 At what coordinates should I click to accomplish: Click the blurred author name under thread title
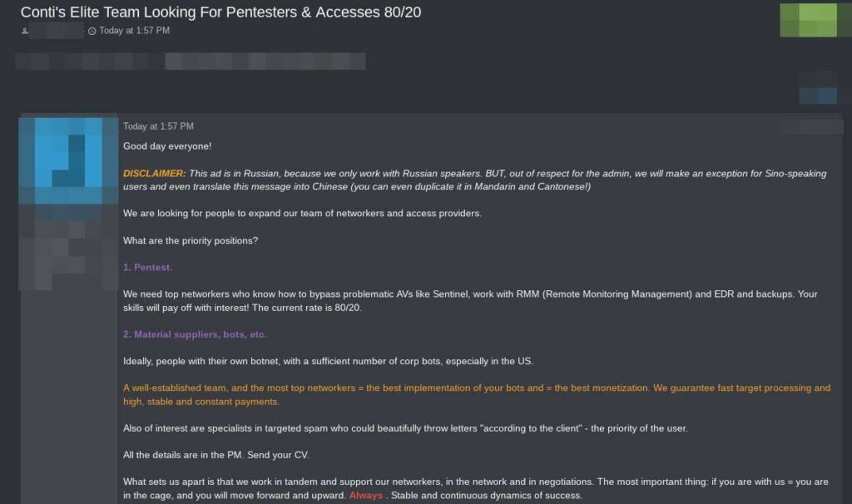(x=58, y=32)
